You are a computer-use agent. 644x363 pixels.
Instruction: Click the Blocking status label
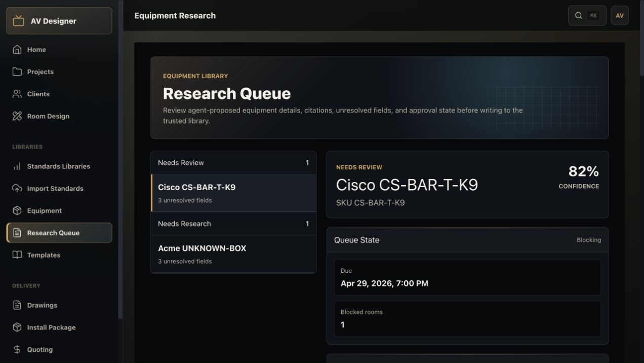[589, 240]
